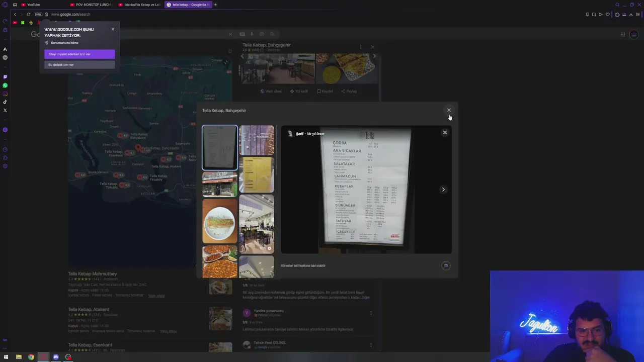644x362 pixels.
Task: Open Tella Kebap Mahmutbey listing
Action: pos(93,274)
